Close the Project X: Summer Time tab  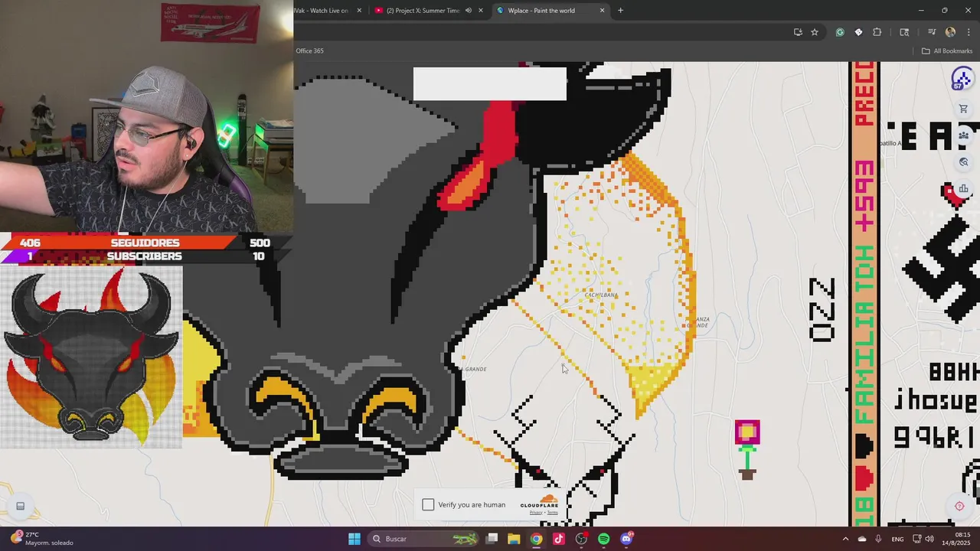point(481,11)
